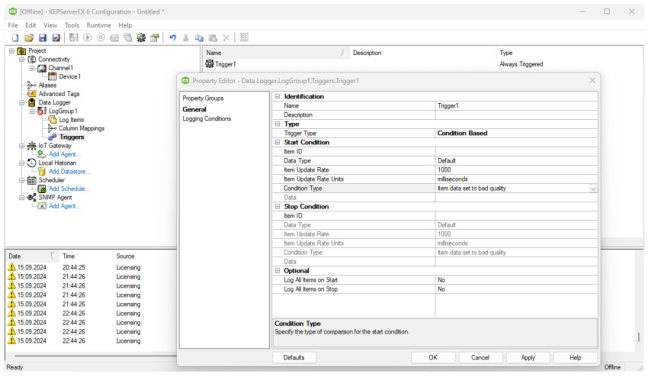
Task: Select the Project node icon
Action: pyautogui.click(x=21, y=51)
